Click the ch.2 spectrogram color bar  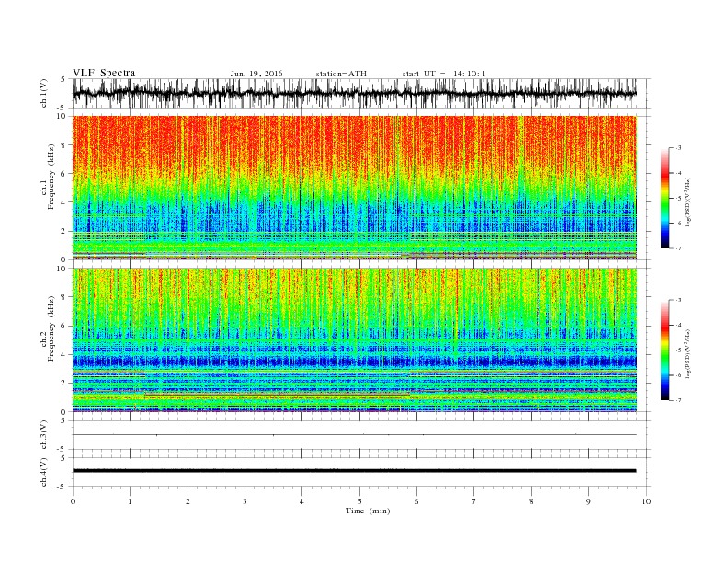click(665, 350)
